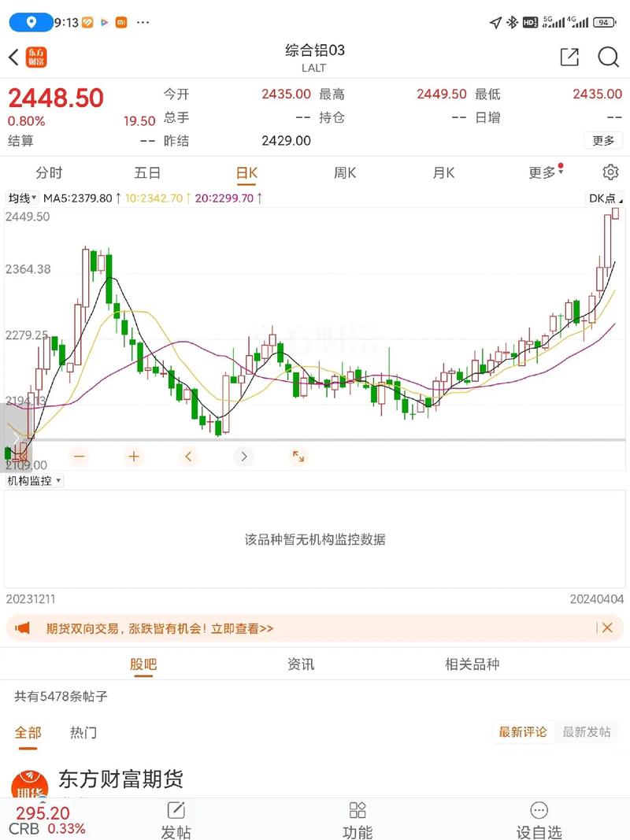Screen dimensions: 630x840
Task: Open search with the magnifier icon
Action: [609, 57]
